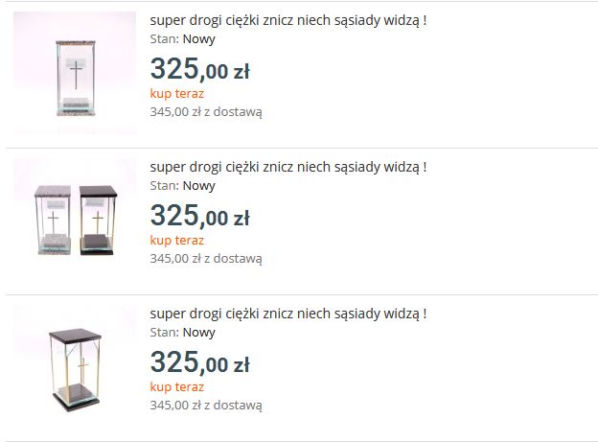Click 'Stan: Nowy' in the second listing
This screenshot has height=442, width=598.
click(183, 186)
